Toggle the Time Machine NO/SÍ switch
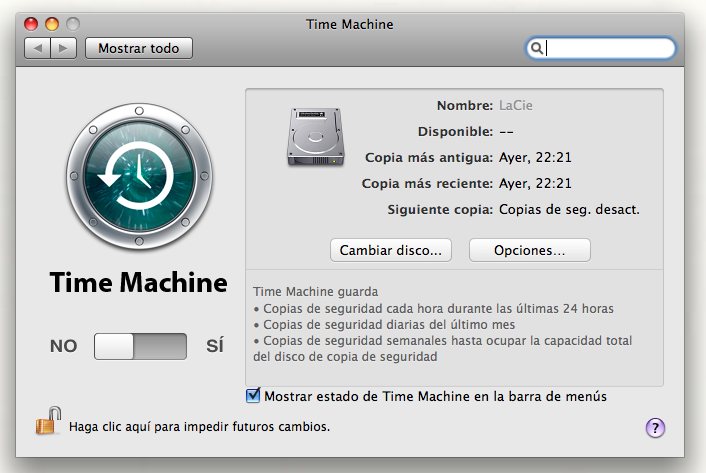This screenshot has height=473, width=706. (x=140, y=346)
